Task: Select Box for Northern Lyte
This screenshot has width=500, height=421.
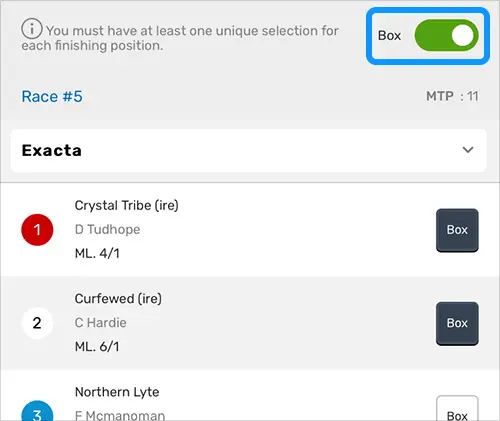Action: click(457, 409)
